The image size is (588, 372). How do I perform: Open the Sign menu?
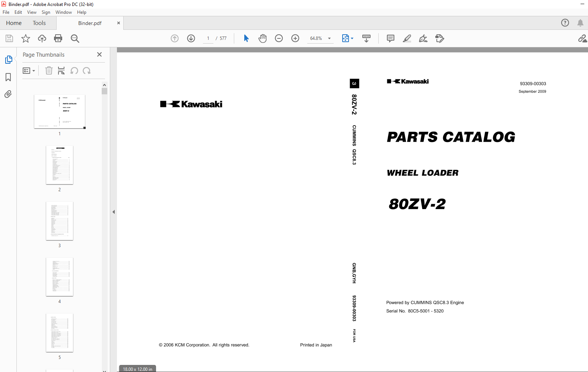[46, 12]
